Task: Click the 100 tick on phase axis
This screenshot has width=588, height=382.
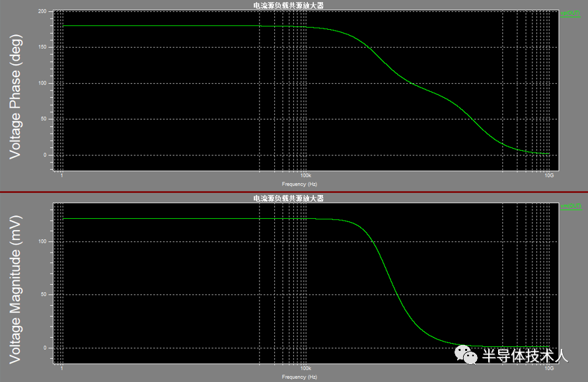Action: pyautogui.click(x=42, y=83)
